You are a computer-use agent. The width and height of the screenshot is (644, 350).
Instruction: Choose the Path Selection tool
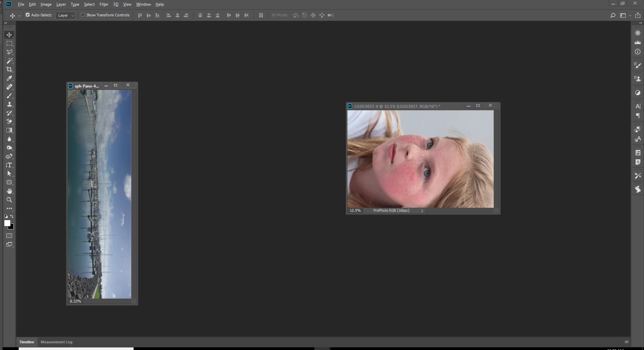[9, 174]
